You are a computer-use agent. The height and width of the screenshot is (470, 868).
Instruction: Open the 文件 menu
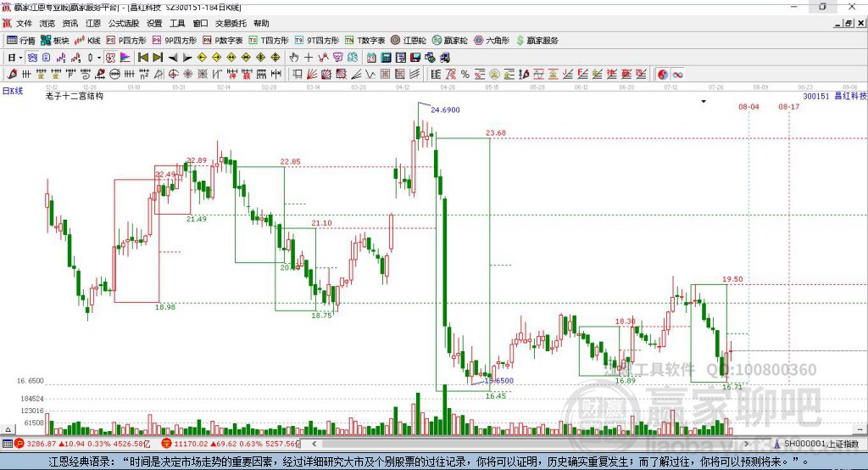click(x=24, y=23)
